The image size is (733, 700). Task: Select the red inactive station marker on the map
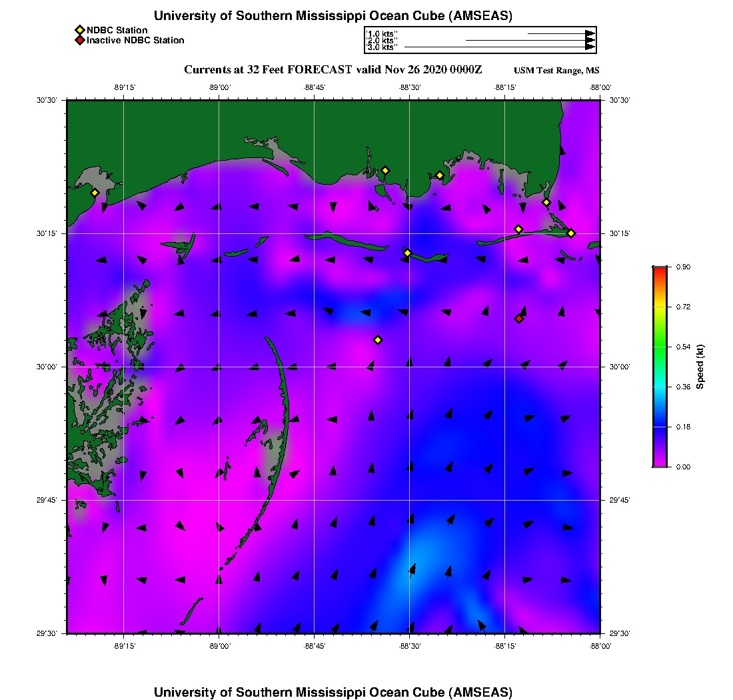519,319
